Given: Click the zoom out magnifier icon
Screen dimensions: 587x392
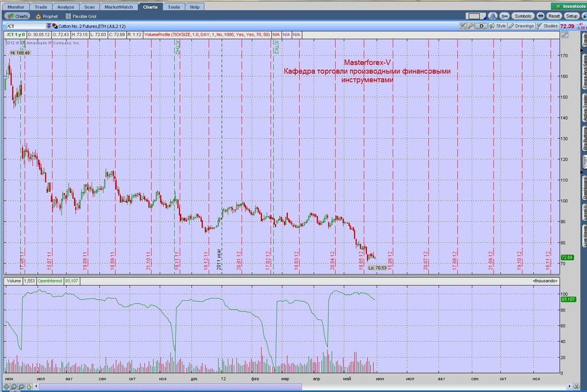Looking at the screenshot, I should [x=21, y=386].
